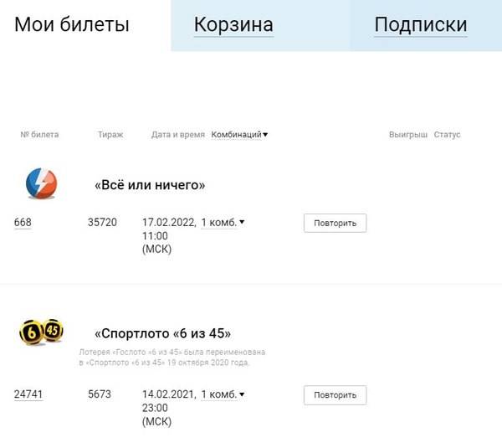Click the Выигрыш column header
The height and width of the screenshot is (448, 502).
point(408,135)
